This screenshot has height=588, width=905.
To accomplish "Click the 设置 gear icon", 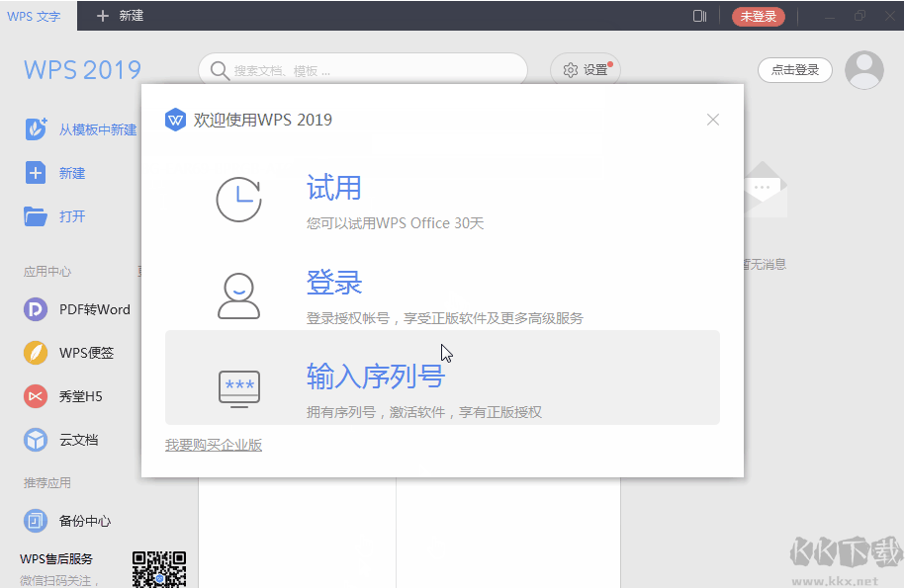I will (585, 70).
